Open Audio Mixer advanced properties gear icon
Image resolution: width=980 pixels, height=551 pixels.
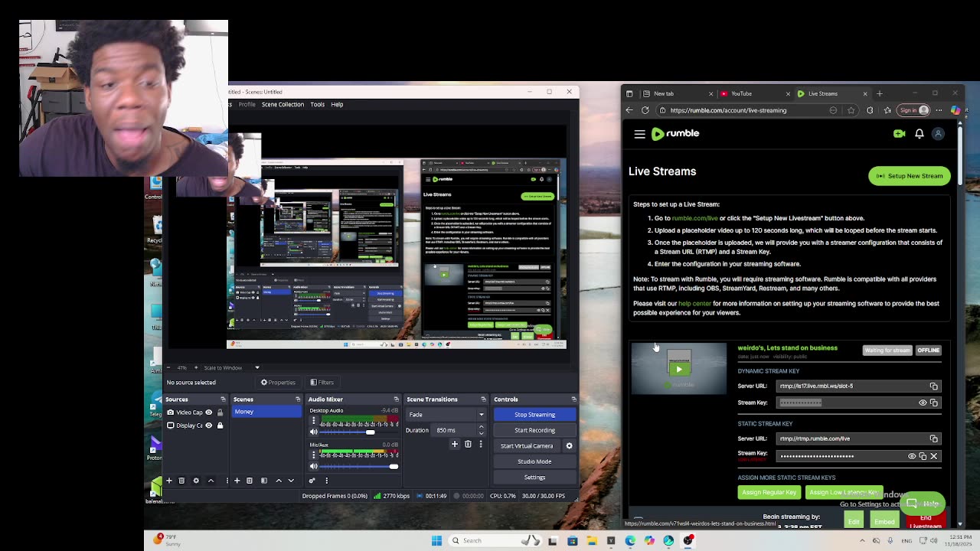(312, 481)
